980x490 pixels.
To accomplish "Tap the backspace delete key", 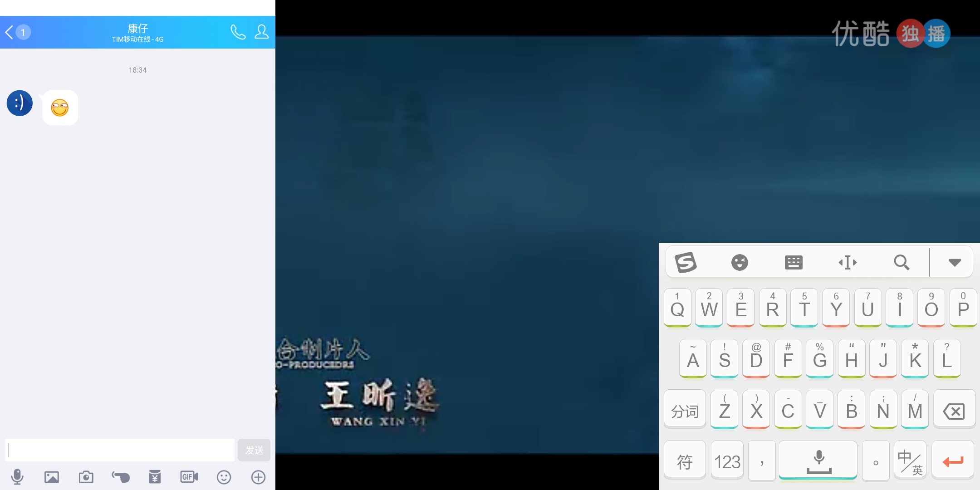I will 954,409.
